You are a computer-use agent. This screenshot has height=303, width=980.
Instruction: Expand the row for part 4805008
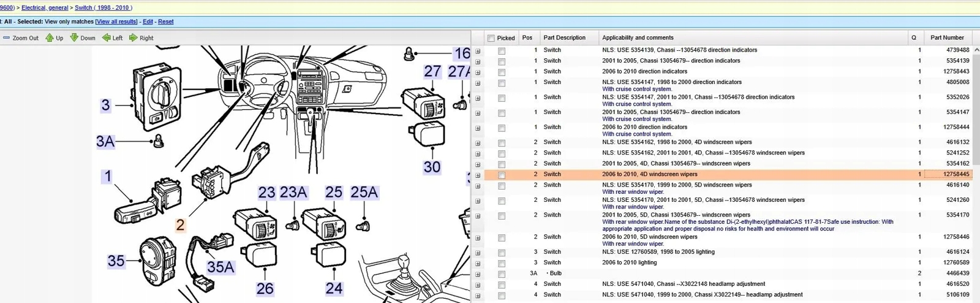[478, 83]
